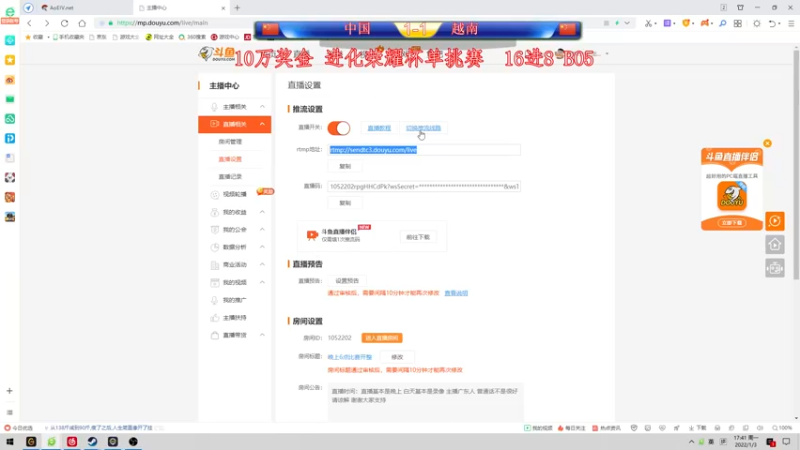Click the page vertical scrollbar
The width and height of the screenshot is (800, 450).
[796, 164]
